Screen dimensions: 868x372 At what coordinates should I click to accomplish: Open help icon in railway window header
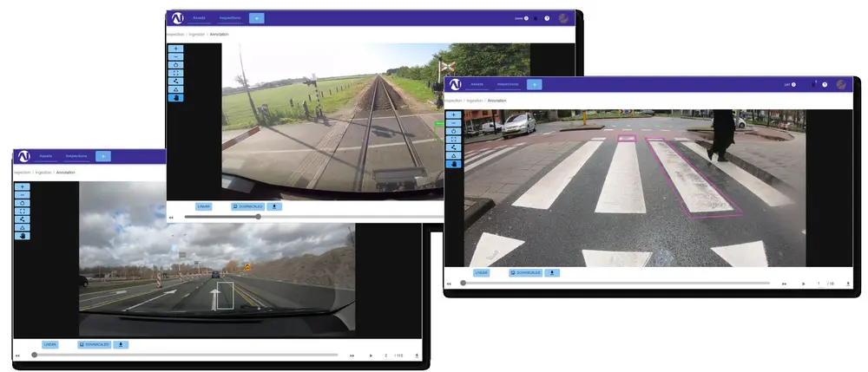coord(547,18)
